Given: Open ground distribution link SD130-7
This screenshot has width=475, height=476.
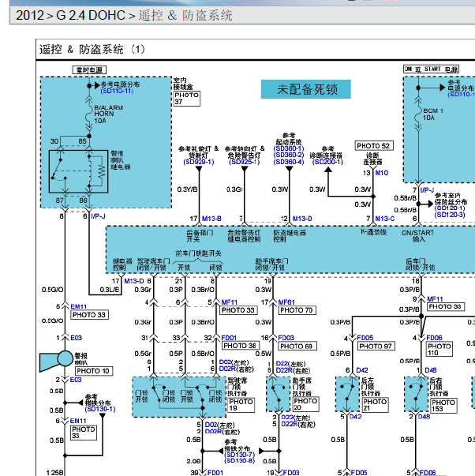Looking at the screenshot, I should 240,455.
